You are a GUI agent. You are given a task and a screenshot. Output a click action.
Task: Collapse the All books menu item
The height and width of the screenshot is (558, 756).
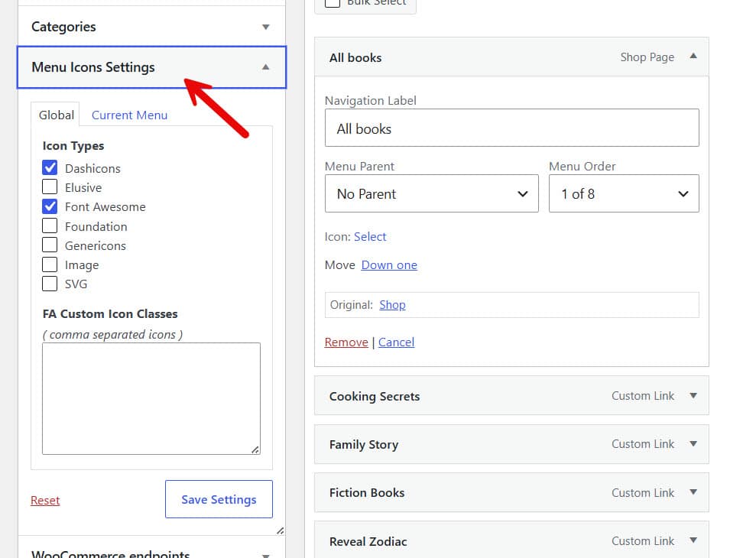click(x=693, y=57)
